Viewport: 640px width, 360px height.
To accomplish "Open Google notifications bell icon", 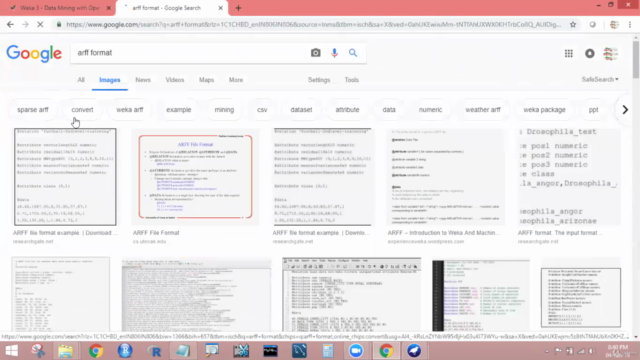I will 590,53.
